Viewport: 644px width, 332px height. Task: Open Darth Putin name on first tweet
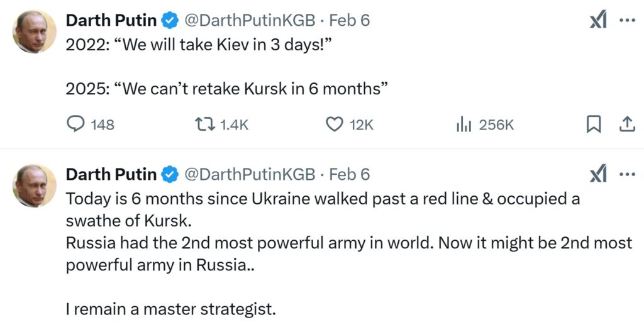click(x=111, y=20)
